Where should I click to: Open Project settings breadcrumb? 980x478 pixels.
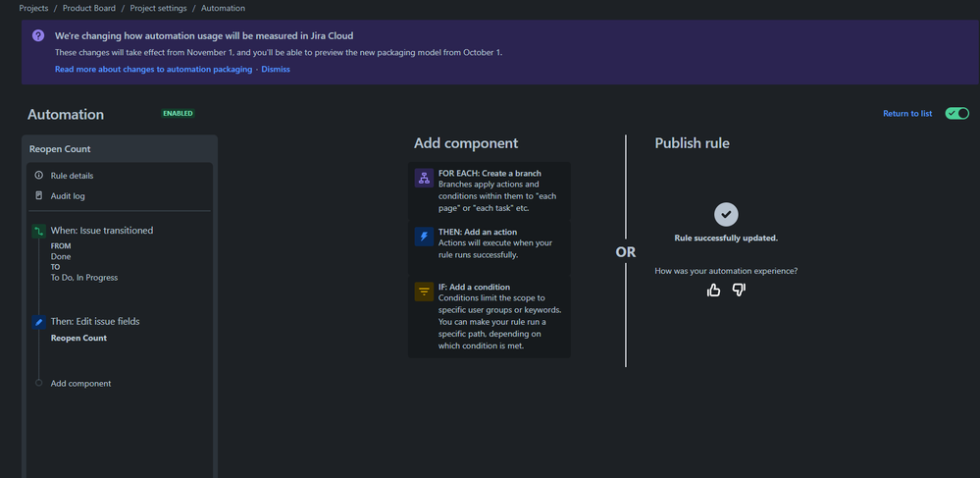click(x=158, y=8)
